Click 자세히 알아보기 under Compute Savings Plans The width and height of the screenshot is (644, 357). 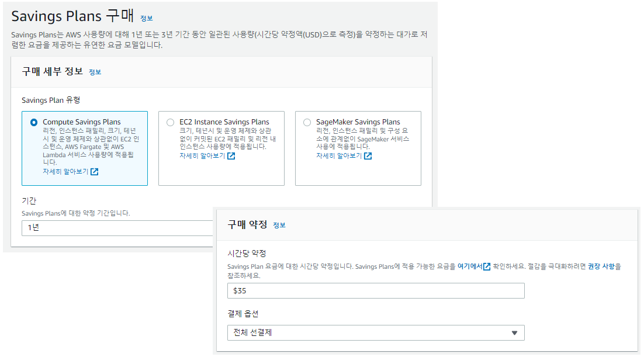coord(65,172)
